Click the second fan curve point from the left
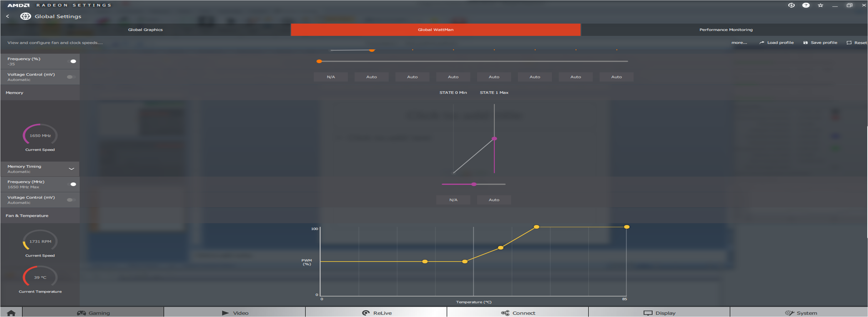The image size is (868, 317). pyautogui.click(x=465, y=262)
